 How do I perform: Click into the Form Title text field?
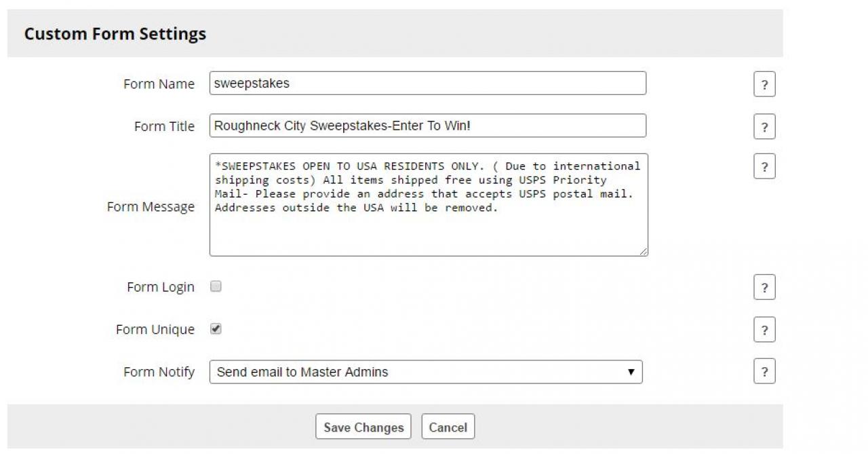427,126
